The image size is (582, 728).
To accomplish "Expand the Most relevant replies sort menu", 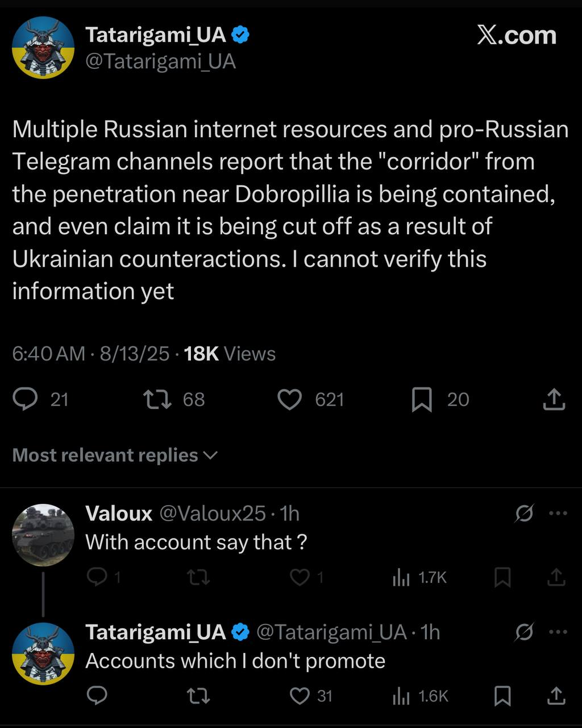I will [x=115, y=455].
